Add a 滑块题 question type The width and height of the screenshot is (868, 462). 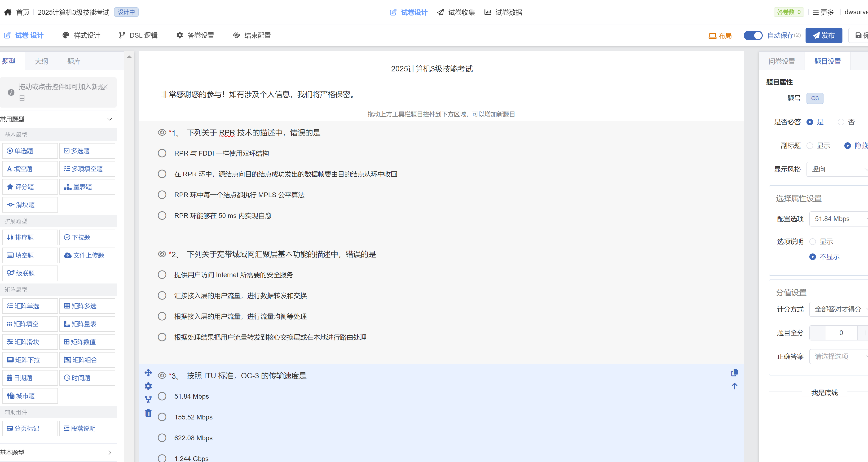click(30, 205)
